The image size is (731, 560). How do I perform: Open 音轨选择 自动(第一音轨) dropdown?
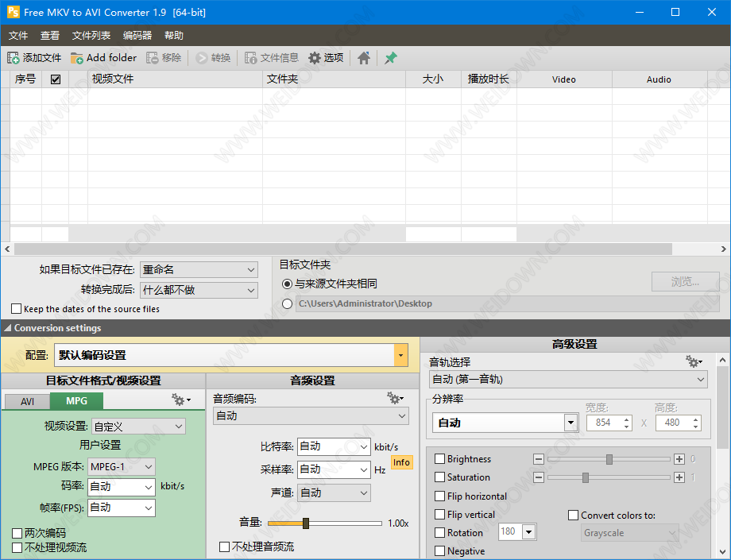coord(568,380)
